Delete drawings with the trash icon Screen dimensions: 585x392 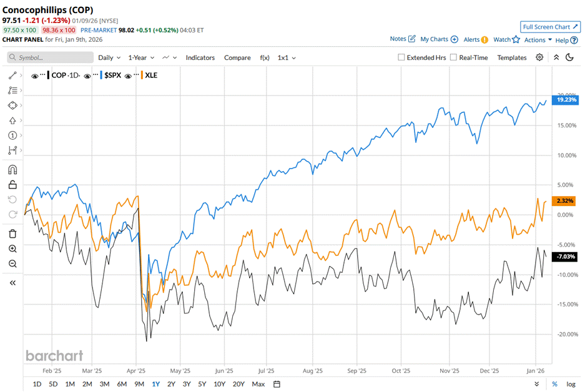(12, 233)
